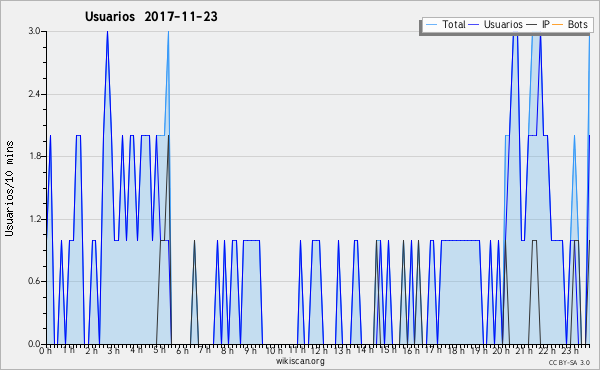Click the '16 h' x-axis label
This screenshot has height=370, width=600.
click(411, 350)
